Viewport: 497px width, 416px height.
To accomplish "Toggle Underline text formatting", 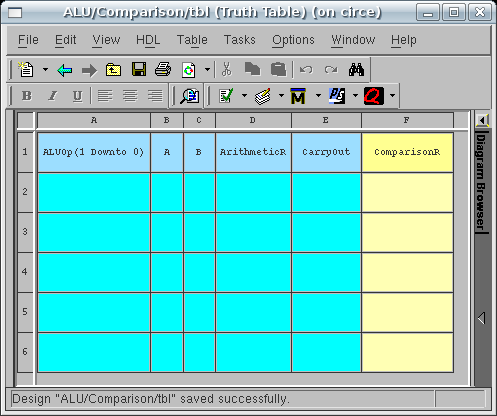I will (77, 96).
